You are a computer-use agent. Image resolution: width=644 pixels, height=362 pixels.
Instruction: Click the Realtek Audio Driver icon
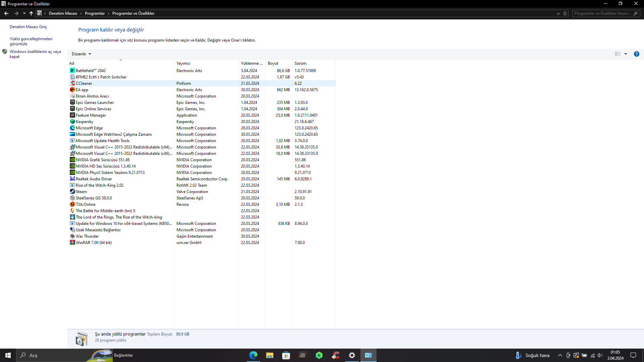click(x=72, y=179)
